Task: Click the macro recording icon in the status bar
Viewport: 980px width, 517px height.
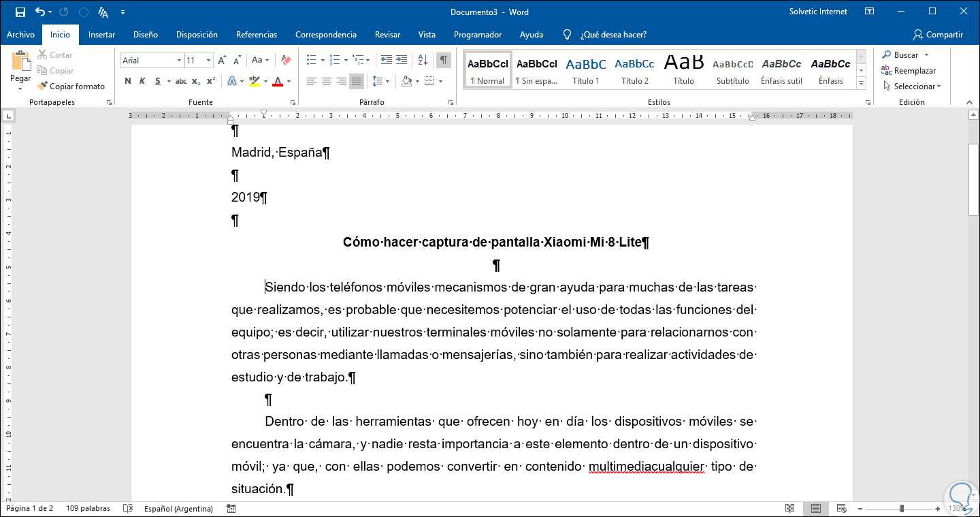Action: (x=231, y=509)
